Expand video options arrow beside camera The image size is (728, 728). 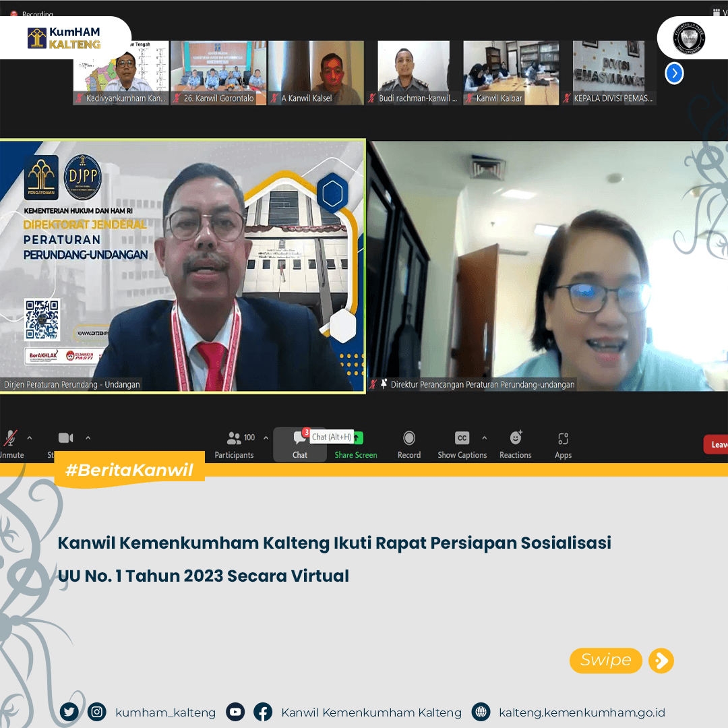pos(88,438)
